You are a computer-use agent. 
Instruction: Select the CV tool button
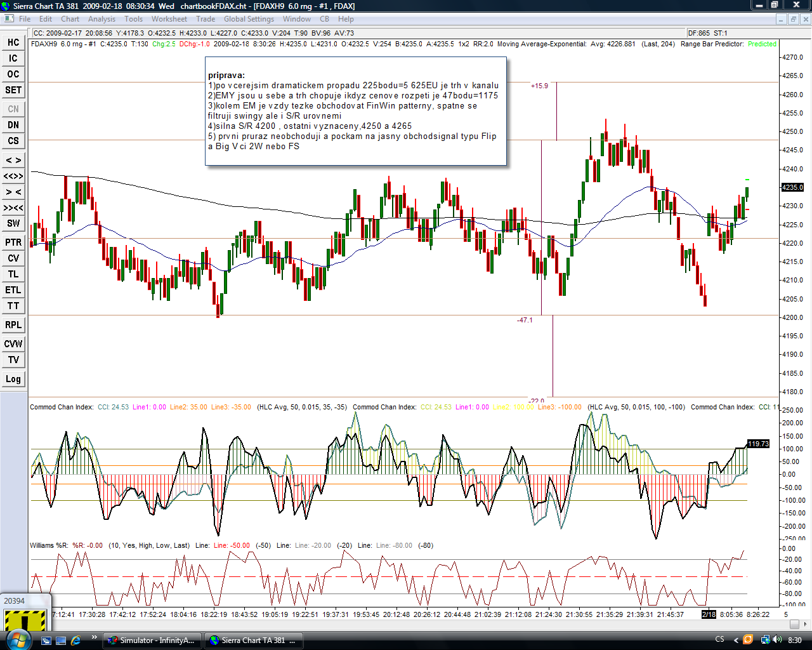[13, 258]
